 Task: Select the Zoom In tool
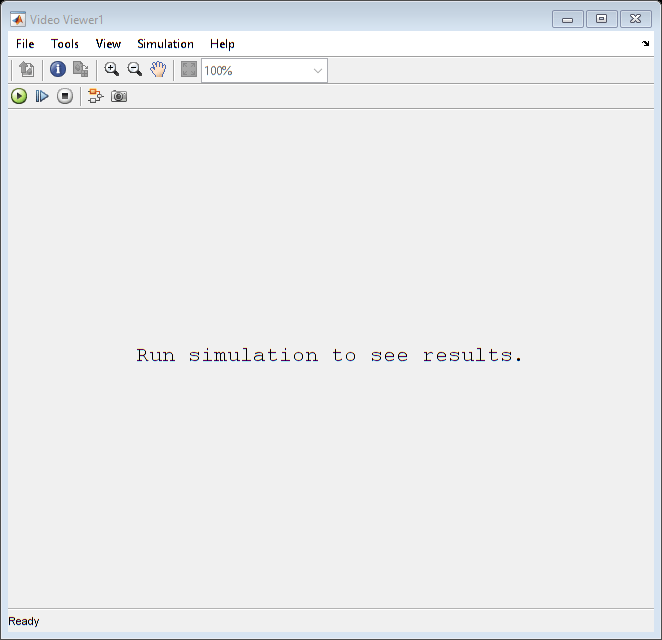coord(111,69)
